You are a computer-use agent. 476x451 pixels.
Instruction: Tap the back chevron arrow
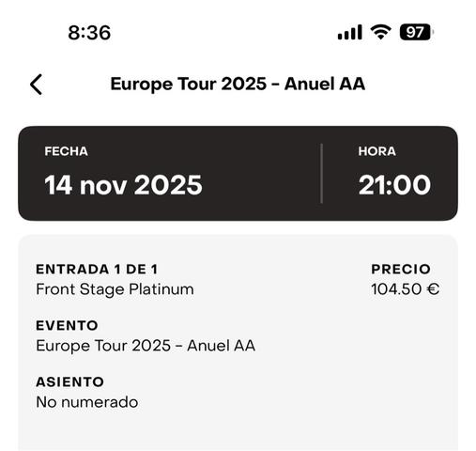point(36,85)
